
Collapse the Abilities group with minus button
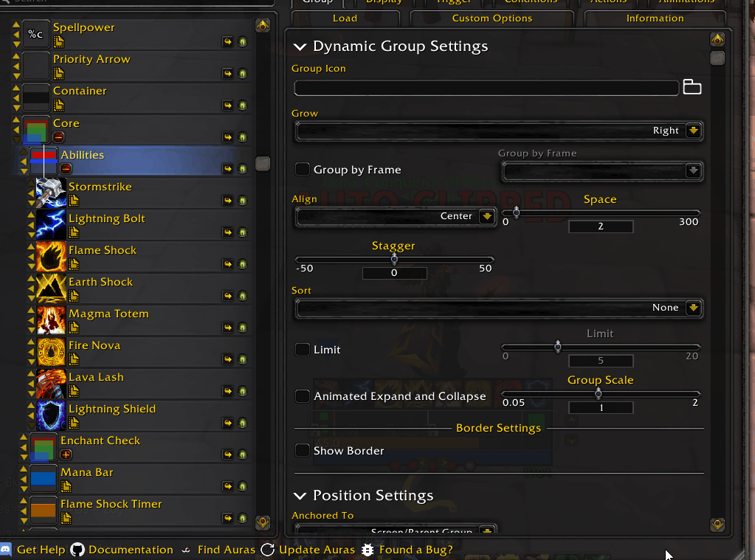(x=66, y=169)
